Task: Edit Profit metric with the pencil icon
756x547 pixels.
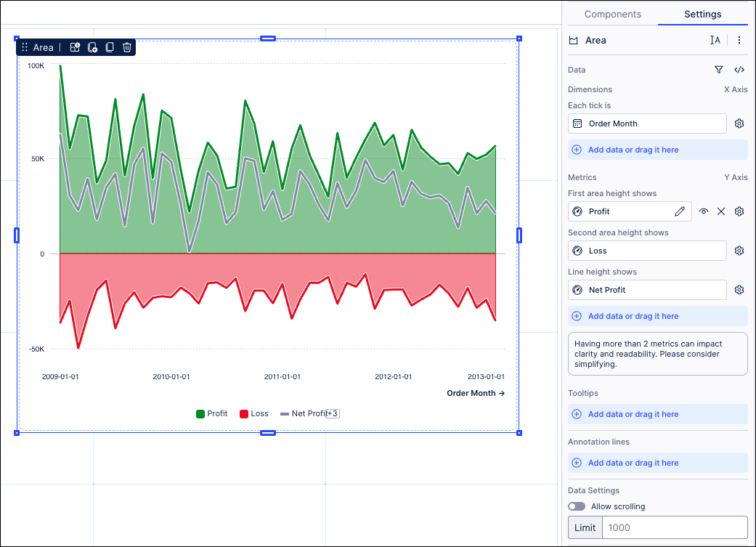Action: click(680, 211)
